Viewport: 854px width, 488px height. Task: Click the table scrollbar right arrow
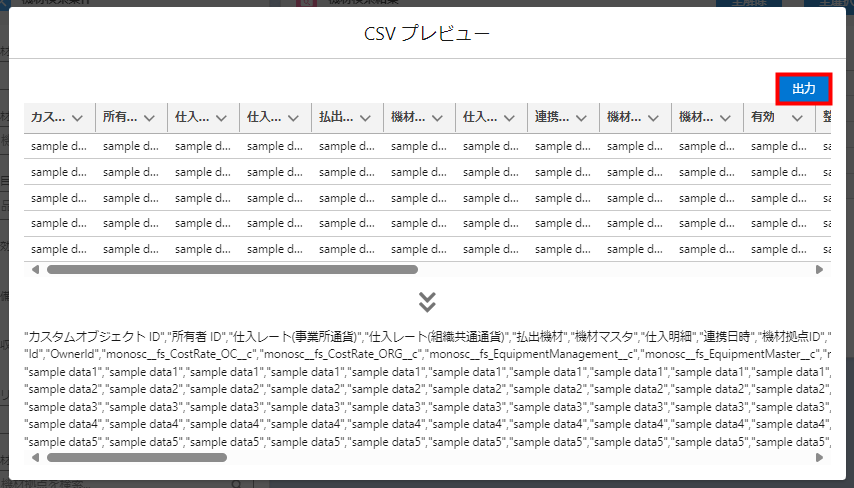point(819,269)
